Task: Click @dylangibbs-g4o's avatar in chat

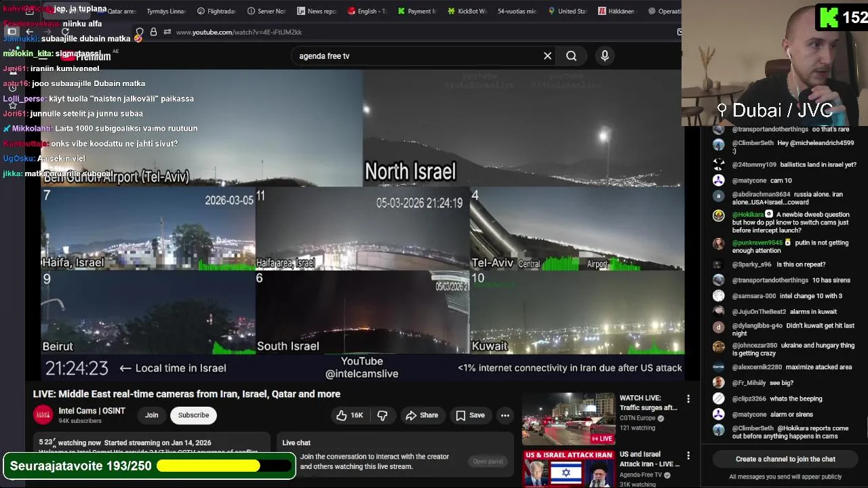Action: point(718,327)
